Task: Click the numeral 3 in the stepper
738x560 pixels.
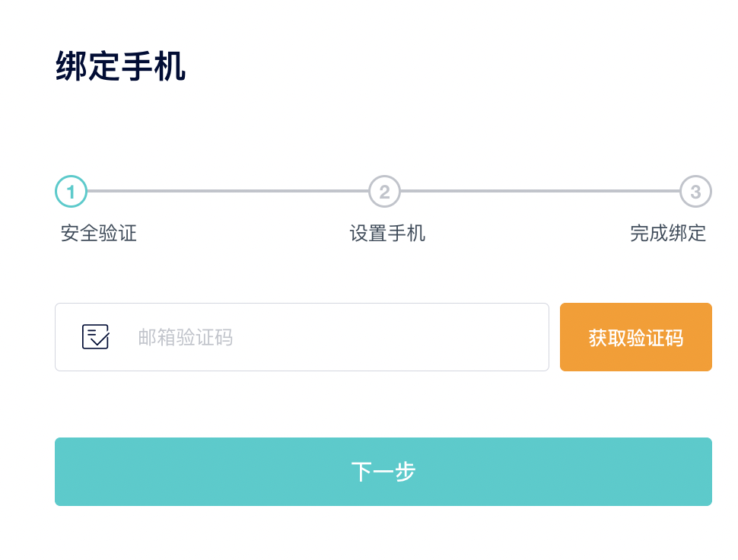Action: click(695, 192)
